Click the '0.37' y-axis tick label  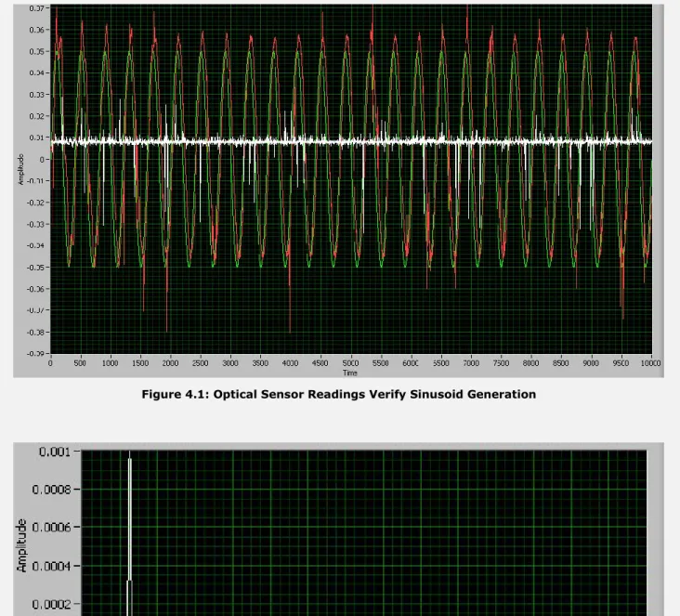(36, 8)
